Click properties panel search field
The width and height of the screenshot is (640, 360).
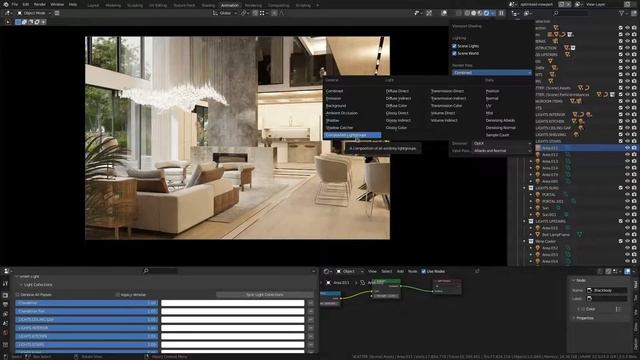point(160,271)
